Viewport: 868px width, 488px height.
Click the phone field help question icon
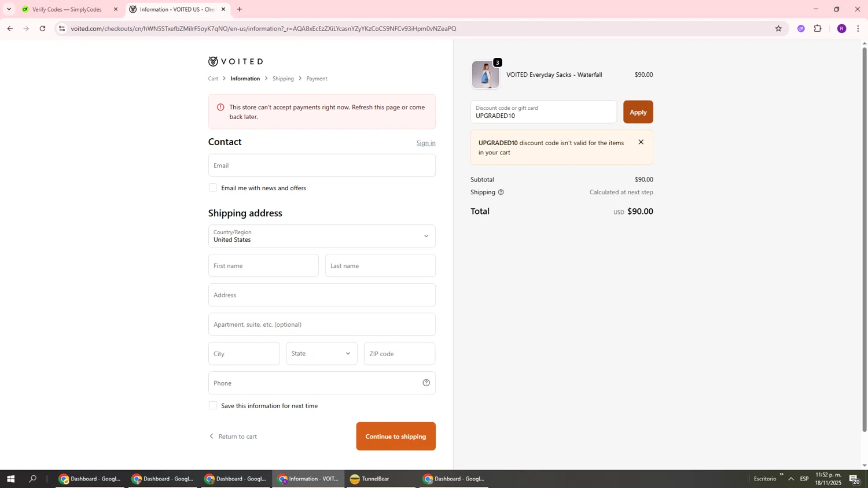tap(426, 383)
